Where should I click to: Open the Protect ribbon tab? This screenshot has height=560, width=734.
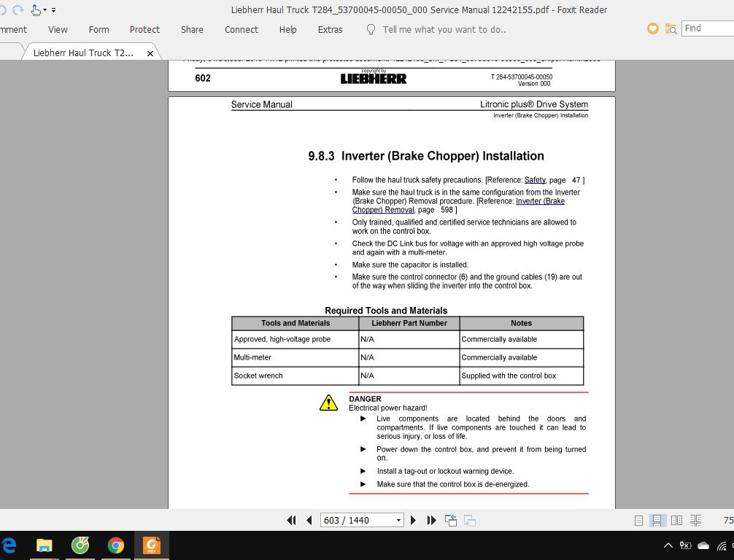[x=144, y=29]
